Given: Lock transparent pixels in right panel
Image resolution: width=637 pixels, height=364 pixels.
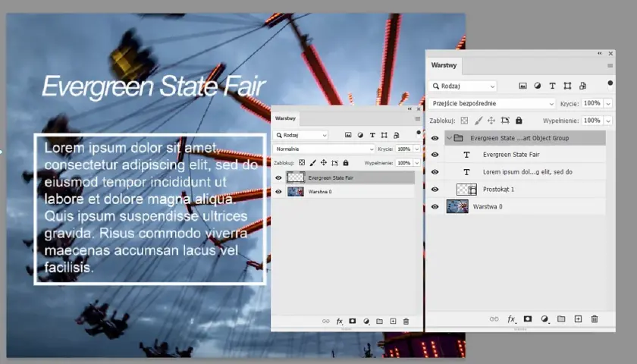Looking at the screenshot, I should point(464,121).
